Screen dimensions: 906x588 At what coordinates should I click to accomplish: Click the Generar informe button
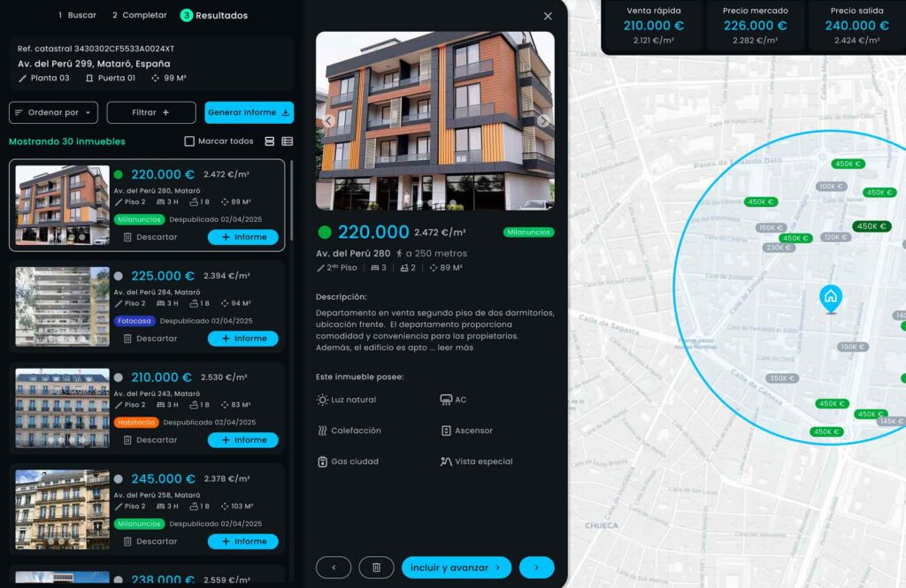tap(249, 112)
